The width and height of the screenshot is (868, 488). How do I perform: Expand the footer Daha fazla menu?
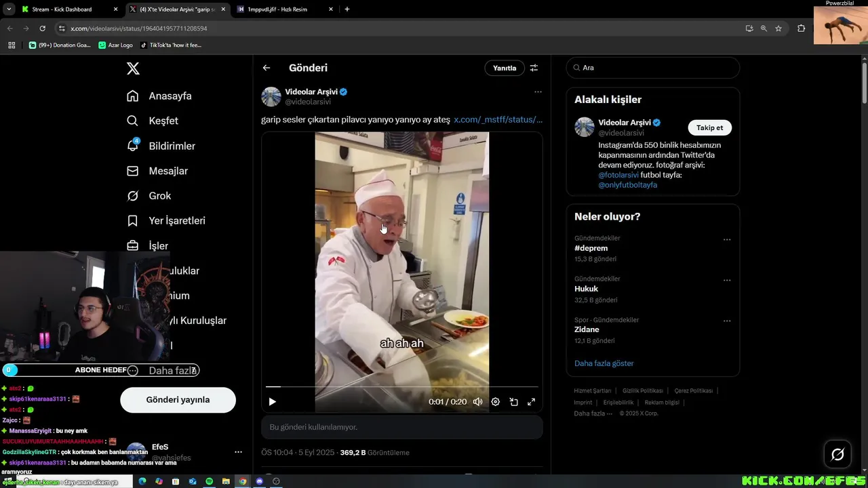(x=593, y=413)
